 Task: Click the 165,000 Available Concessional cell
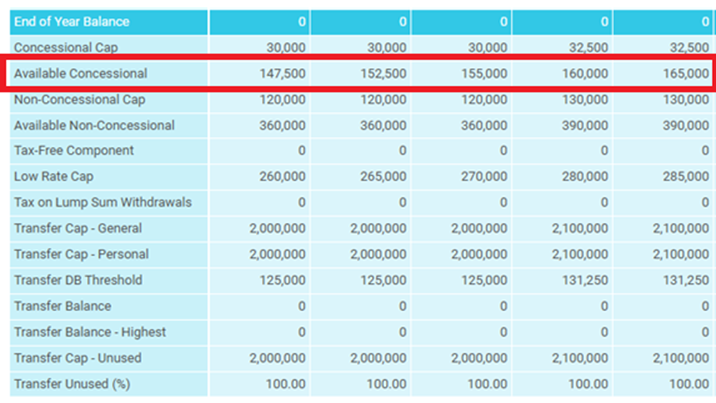click(685, 73)
